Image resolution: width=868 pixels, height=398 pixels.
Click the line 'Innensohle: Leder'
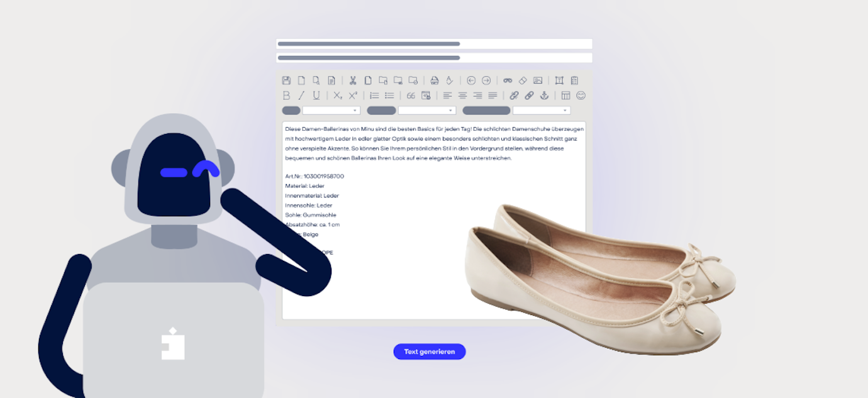(308, 206)
